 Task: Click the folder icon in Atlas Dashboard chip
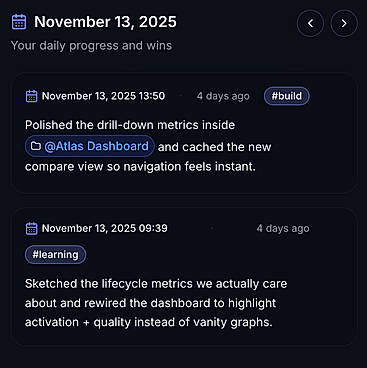coord(36,146)
